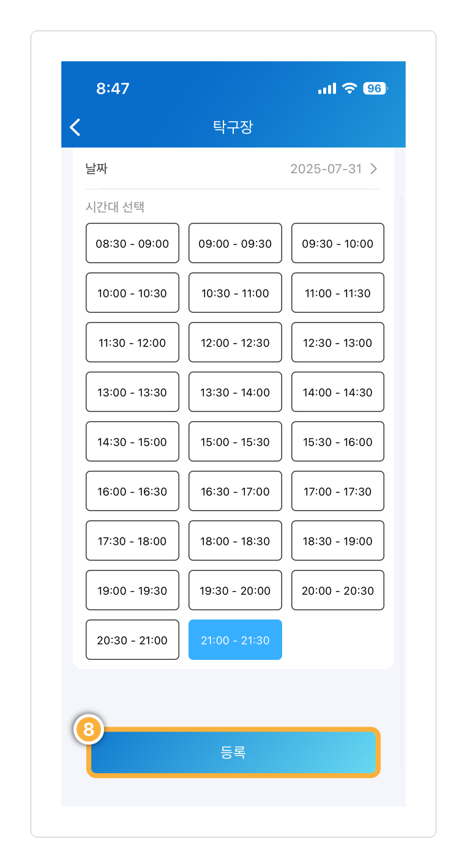Image resolution: width=467 pixels, height=868 pixels.
Task: Open the date picker chevron
Action: [x=374, y=169]
